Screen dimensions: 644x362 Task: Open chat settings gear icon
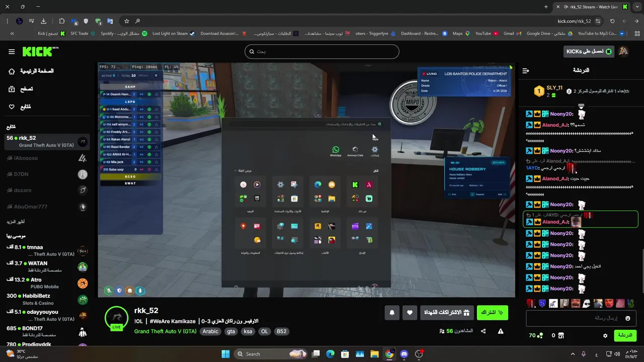[x=605, y=335]
